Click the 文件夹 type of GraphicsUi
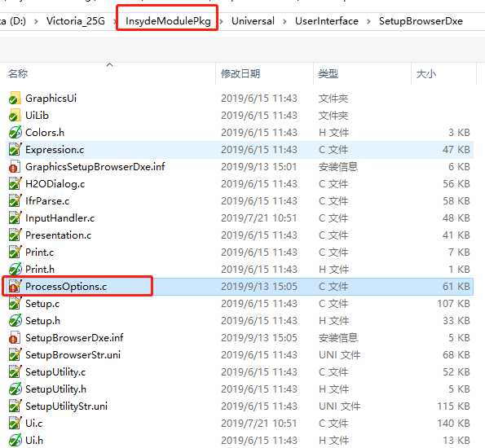 point(333,99)
